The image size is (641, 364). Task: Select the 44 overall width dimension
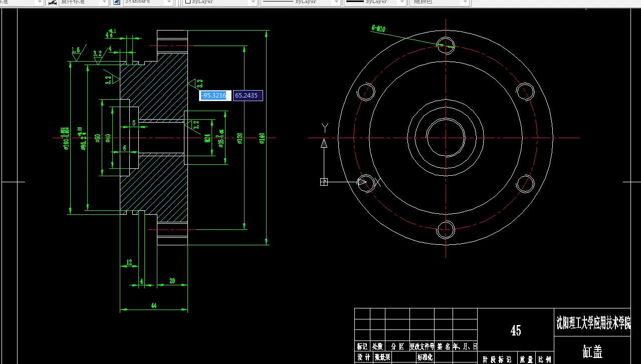point(154,305)
